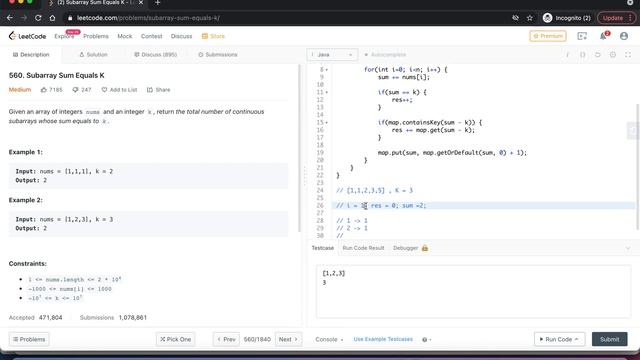This screenshot has height=360, width=640.
Task: Click Use Example Testcases link
Action: 383,340
